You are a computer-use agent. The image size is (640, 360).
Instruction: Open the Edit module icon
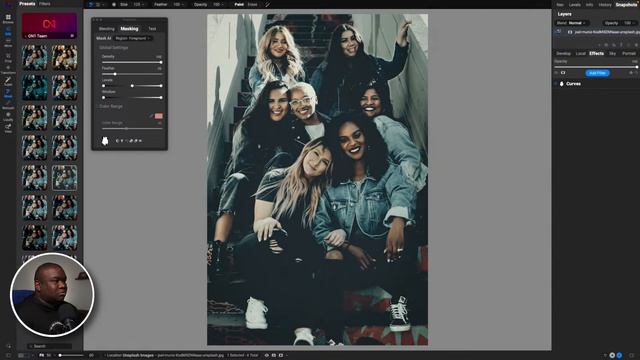click(x=8, y=32)
